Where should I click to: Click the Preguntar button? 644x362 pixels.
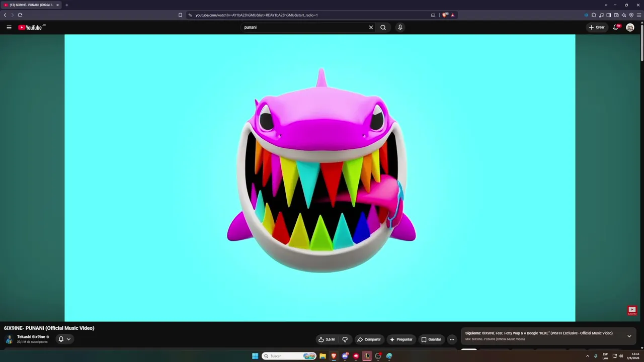tap(401, 339)
